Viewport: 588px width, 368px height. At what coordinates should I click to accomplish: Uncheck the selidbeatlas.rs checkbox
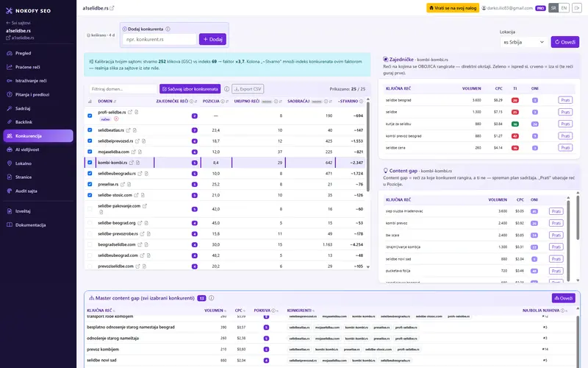[90, 130]
